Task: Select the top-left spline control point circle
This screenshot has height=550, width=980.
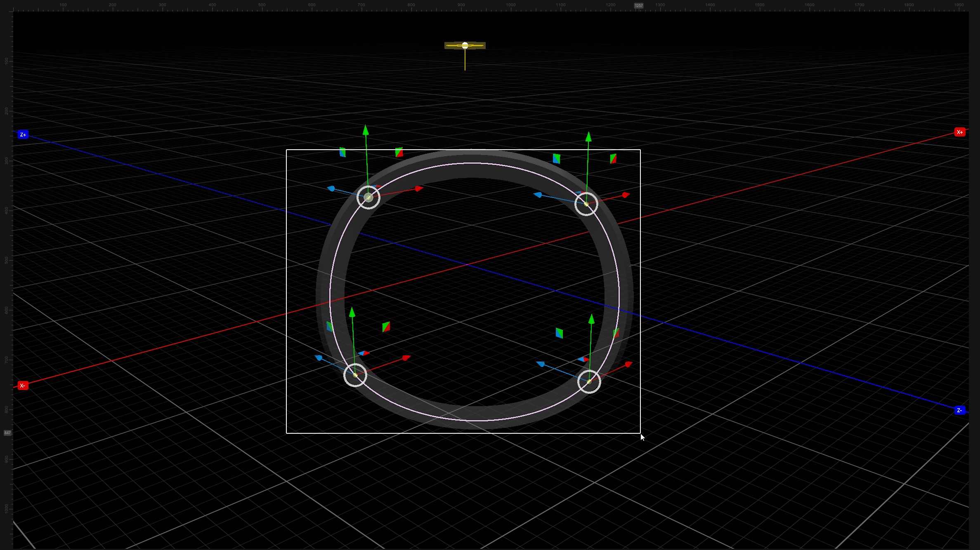Action: (x=368, y=197)
